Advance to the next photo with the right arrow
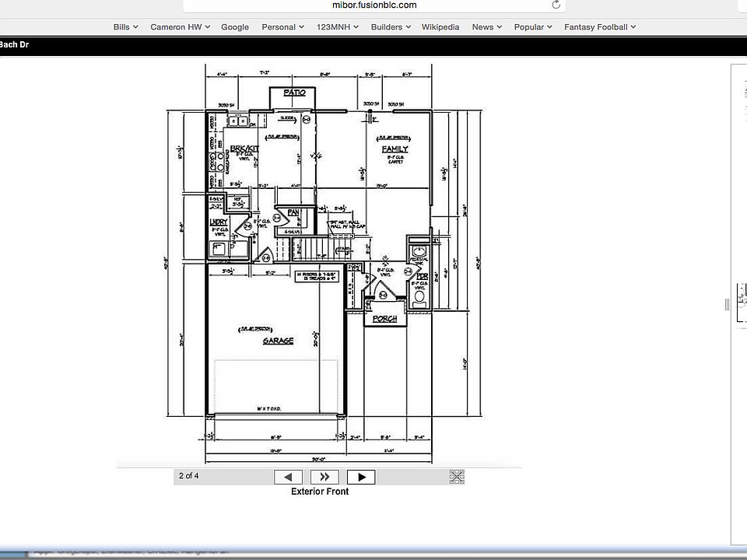 point(361,477)
